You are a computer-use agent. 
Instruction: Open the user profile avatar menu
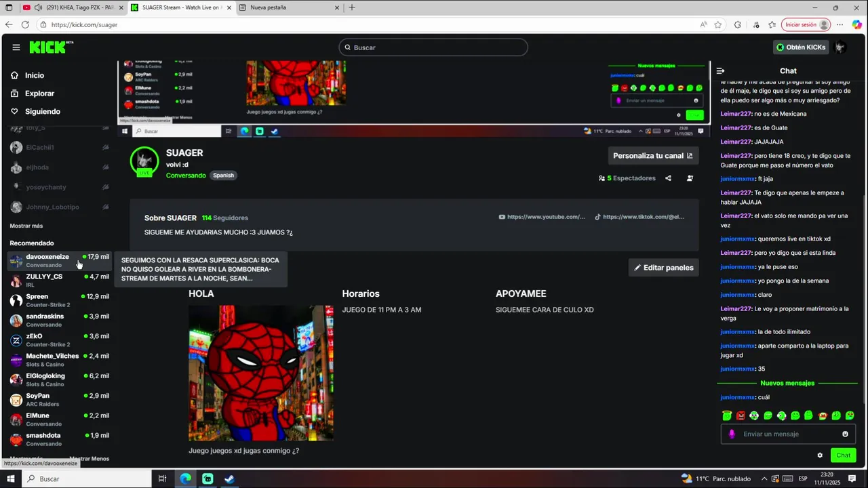(840, 47)
